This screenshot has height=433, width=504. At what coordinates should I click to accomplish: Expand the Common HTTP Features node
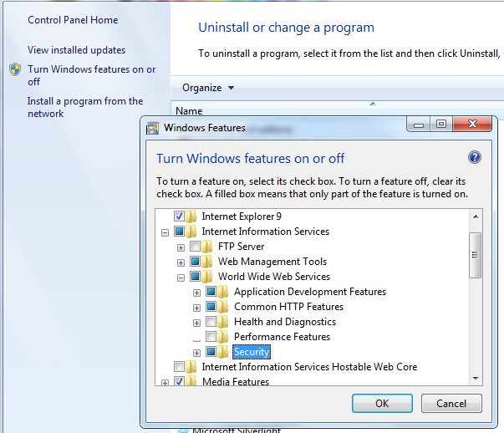click(196, 307)
